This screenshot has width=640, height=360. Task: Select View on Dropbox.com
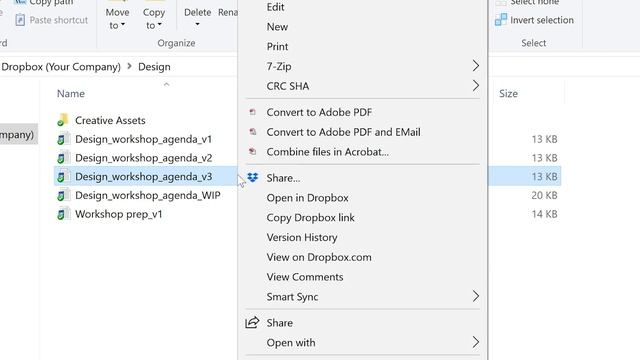[319, 257]
